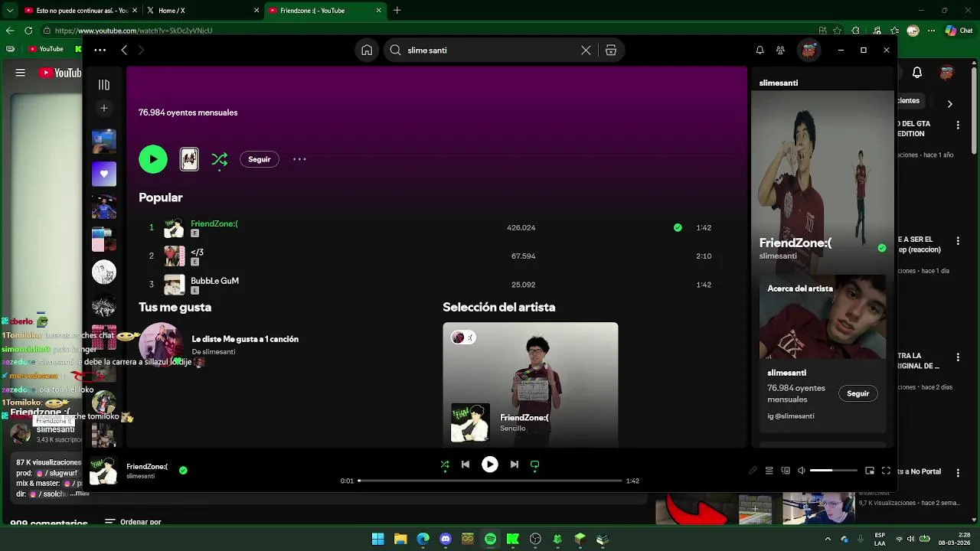Open Liked Songs playlist in the sidebar
The width and height of the screenshot is (980, 551).
[104, 174]
